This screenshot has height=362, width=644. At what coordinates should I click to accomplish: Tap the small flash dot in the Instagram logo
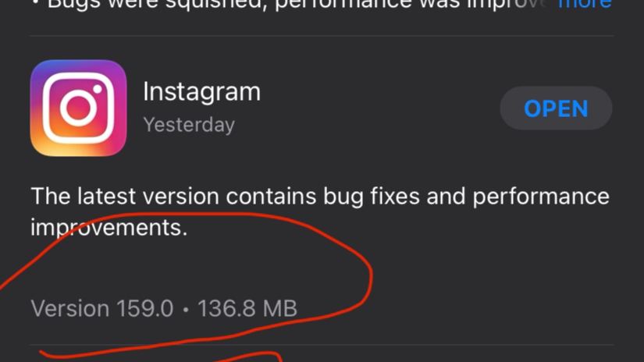[98, 89]
